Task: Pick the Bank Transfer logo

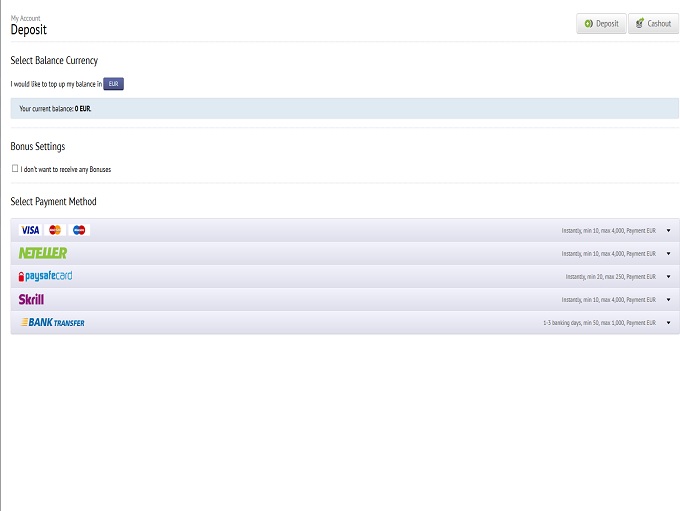Action: (x=53, y=322)
